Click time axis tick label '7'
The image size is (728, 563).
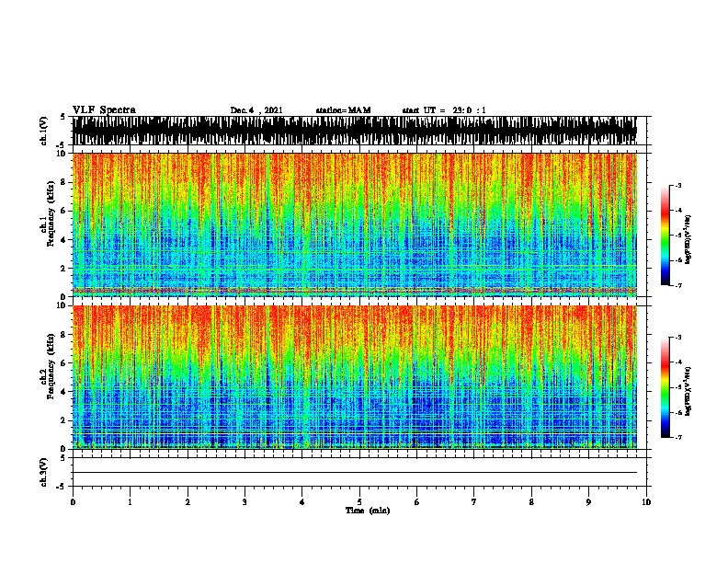coord(474,502)
